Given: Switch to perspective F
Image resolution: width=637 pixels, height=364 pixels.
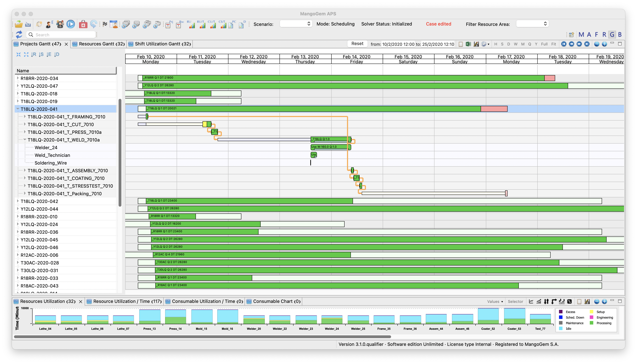Looking at the screenshot, I should click(x=597, y=35).
